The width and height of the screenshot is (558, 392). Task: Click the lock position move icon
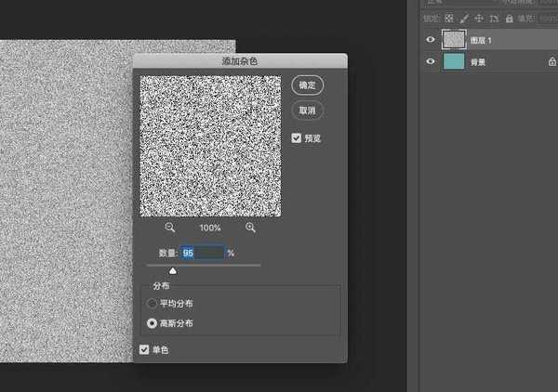point(478,17)
